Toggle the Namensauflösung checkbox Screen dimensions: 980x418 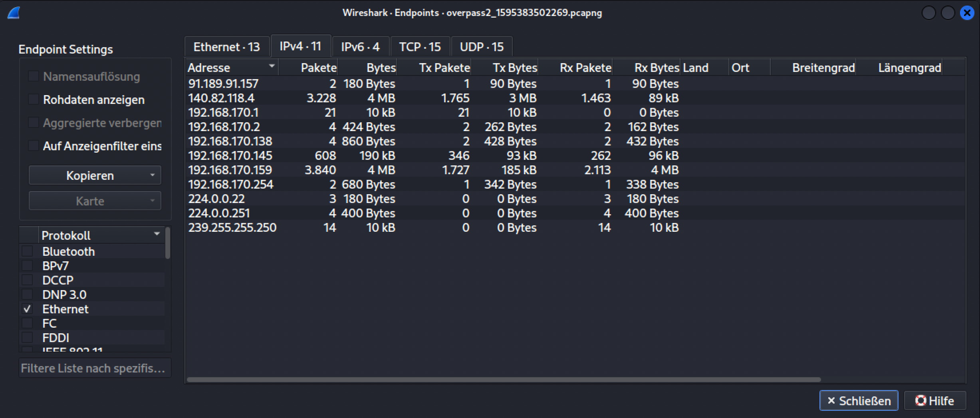click(34, 76)
